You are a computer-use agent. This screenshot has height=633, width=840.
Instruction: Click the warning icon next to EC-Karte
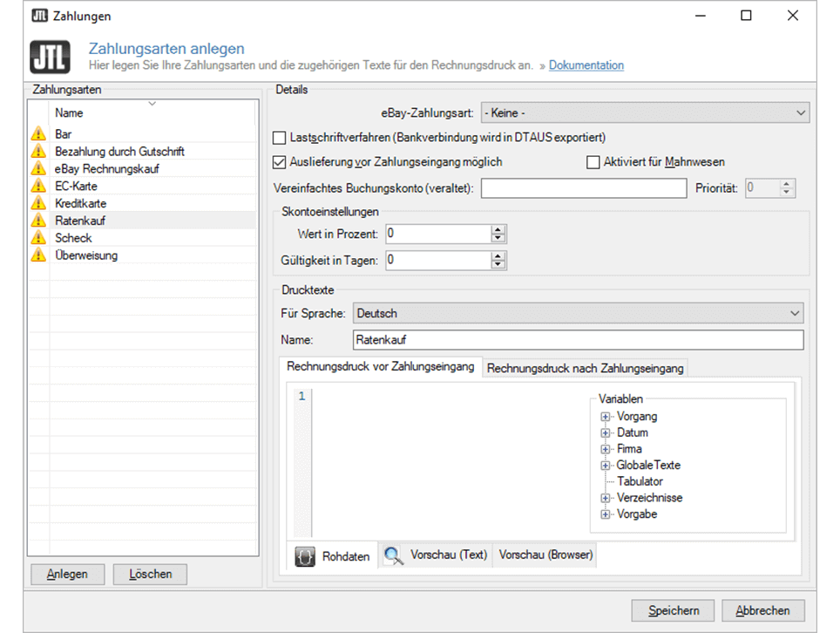tap(38, 187)
